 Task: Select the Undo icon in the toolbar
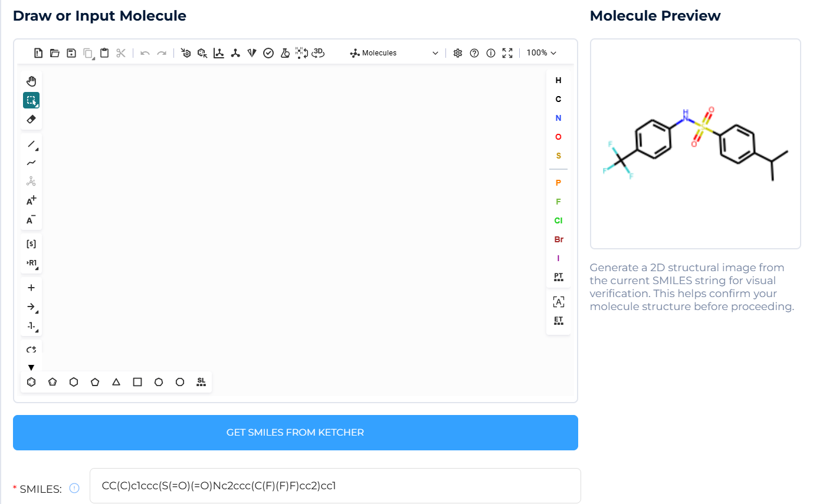coord(145,52)
